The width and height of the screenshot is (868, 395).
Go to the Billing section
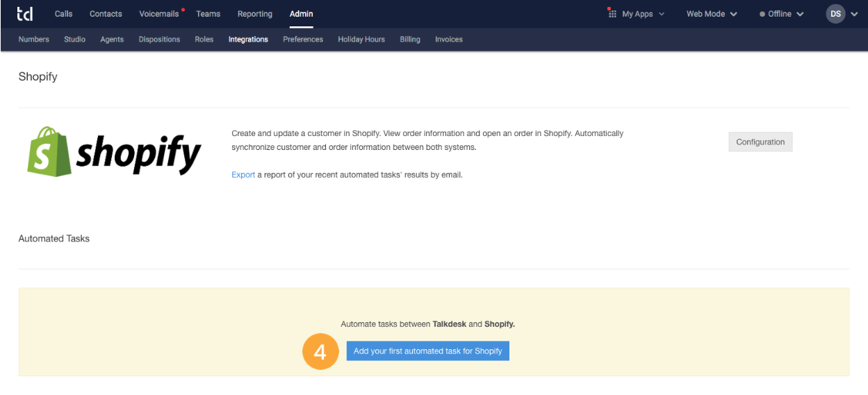click(410, 40)
